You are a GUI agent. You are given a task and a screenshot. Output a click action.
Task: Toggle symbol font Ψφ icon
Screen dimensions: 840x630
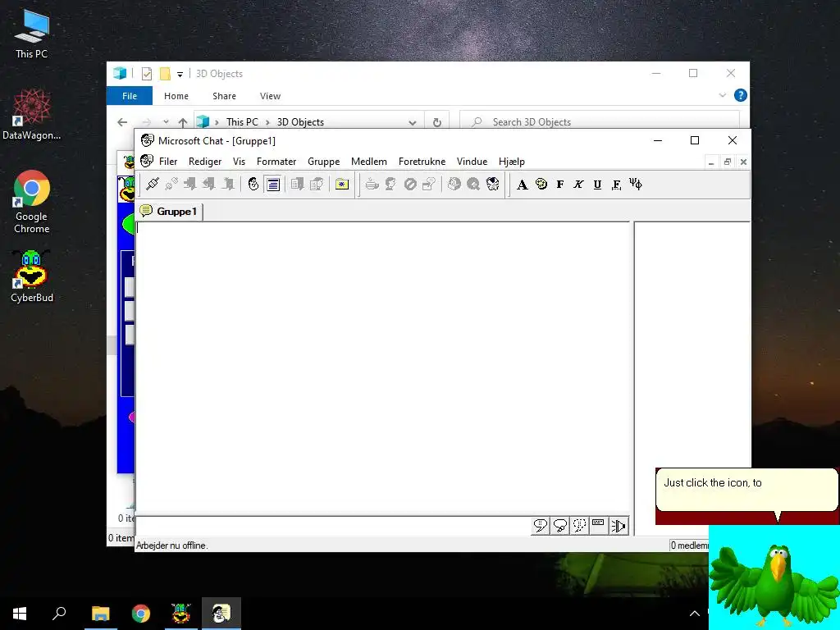point(636,185)
